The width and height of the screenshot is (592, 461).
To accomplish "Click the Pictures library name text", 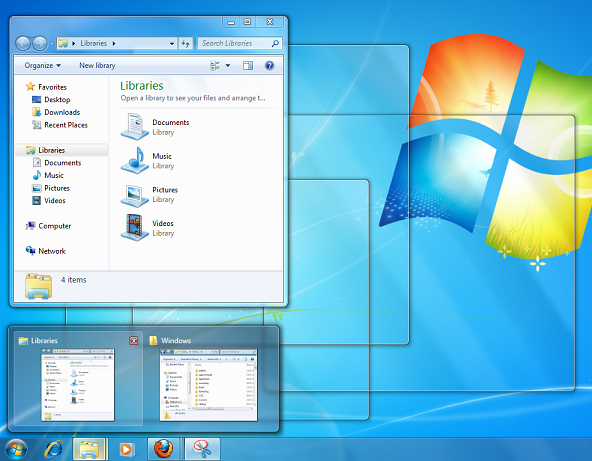I will (165, 190).
